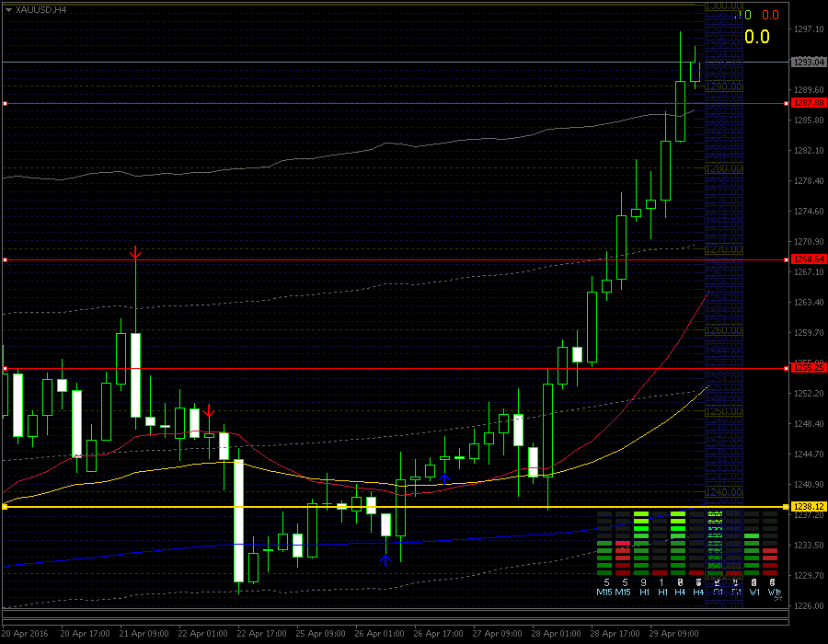This screenshot has width=828, height=644.
Task: Select the left anchor of the yellow 1238.12 line
Action: (5, 507)
